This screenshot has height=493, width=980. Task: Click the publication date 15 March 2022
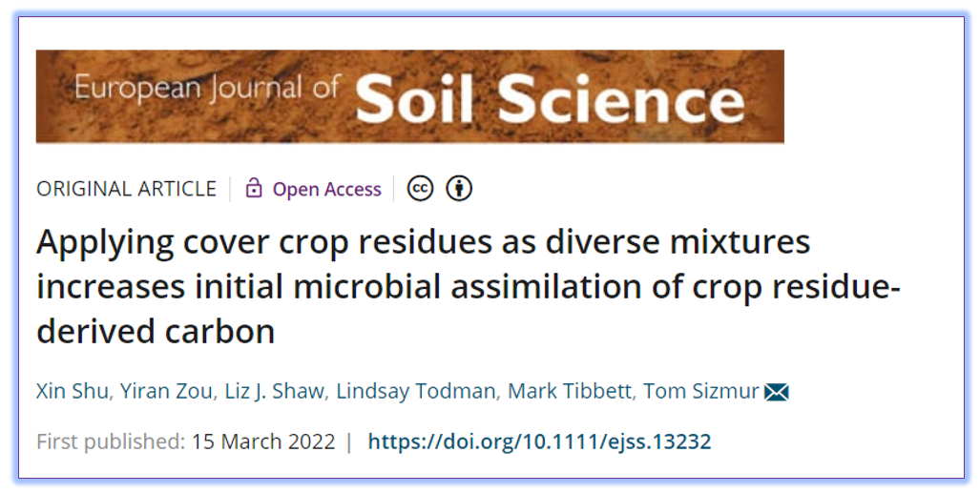coord(263,442)
